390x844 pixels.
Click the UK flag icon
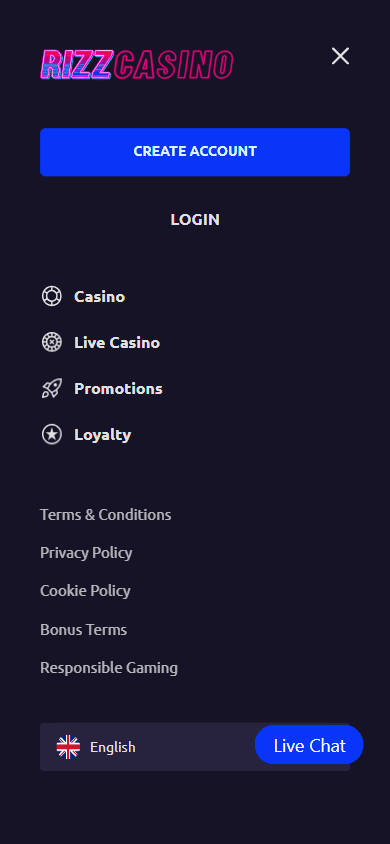point(68,747)
